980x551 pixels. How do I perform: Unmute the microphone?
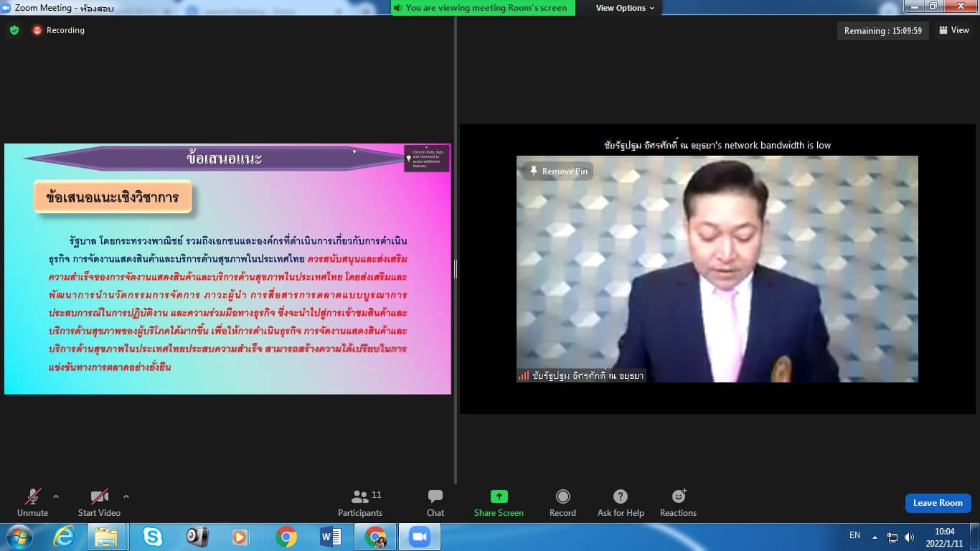[32, 496]
